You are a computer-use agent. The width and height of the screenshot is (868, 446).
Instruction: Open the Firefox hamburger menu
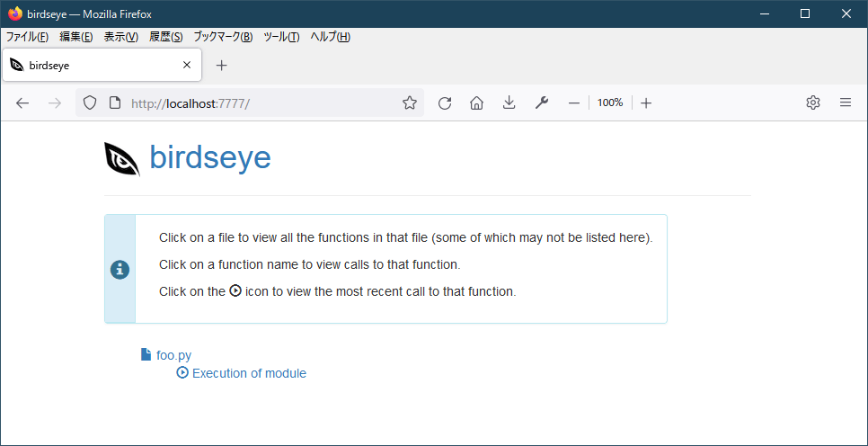pos(846,103)
